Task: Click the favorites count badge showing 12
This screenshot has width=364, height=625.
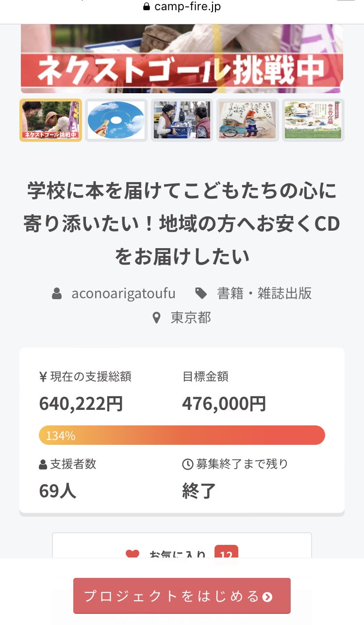Action: coord(226,555)
